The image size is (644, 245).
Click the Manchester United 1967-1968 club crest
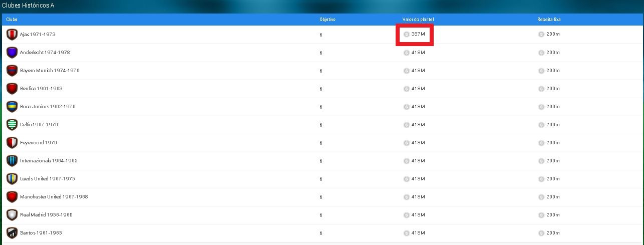point(12,197)
